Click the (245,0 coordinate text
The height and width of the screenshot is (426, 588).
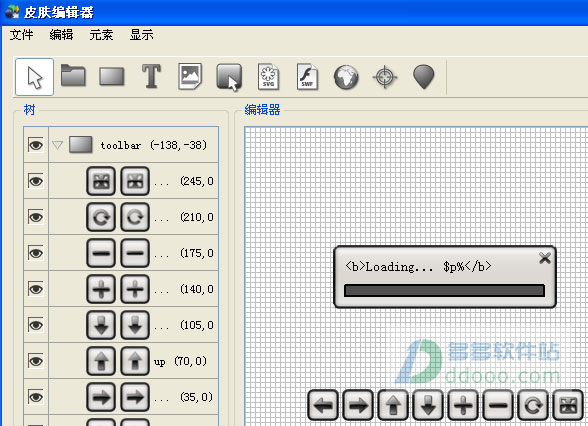point(197,181)
